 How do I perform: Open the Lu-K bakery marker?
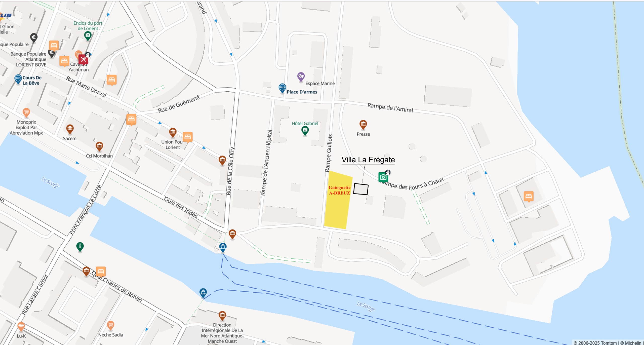tap(21, 326)
